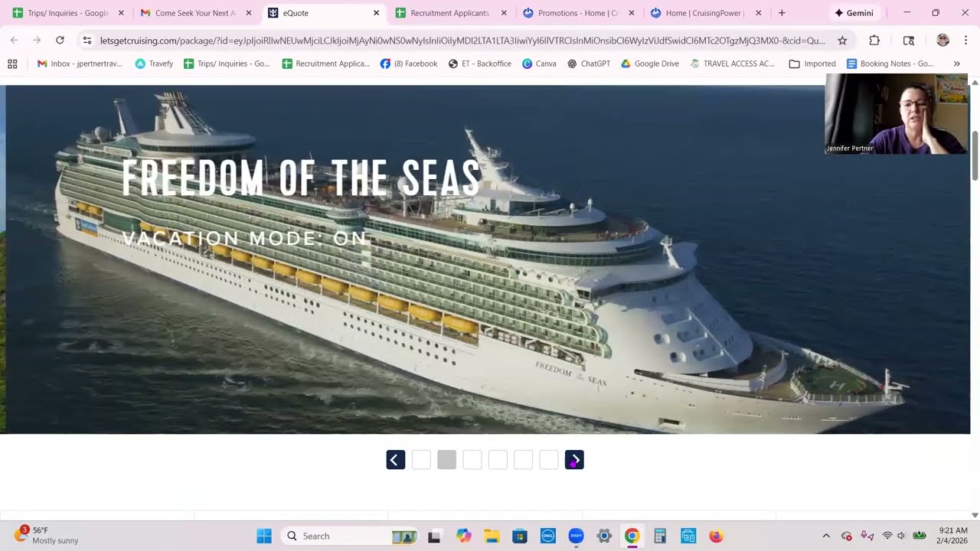Open the Booking Notes bookmark
This screenshot has height=551, width=980.
(890, 64)
